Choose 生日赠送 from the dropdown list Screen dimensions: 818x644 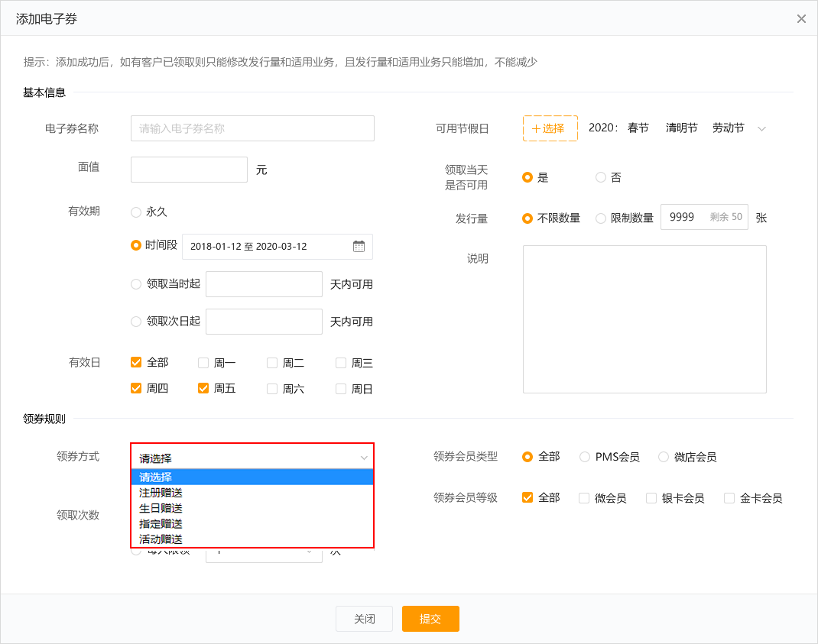pos(161,508)
